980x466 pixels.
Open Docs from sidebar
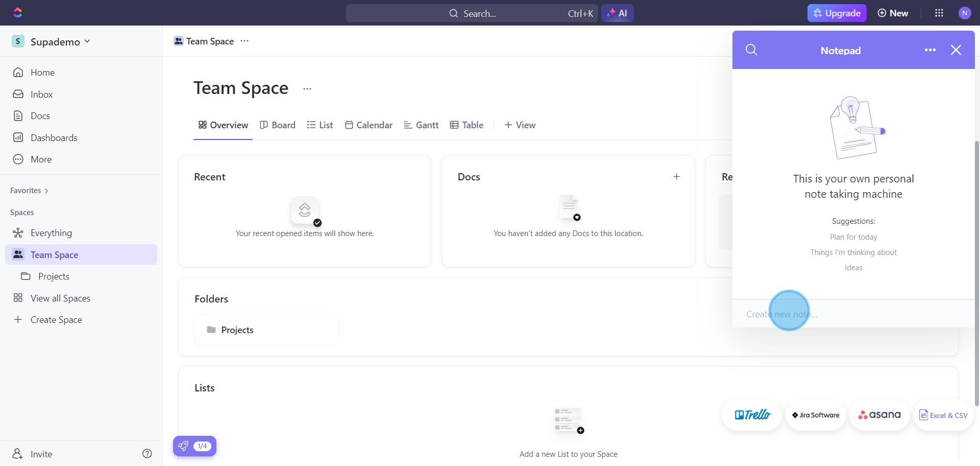click(82, 116)
